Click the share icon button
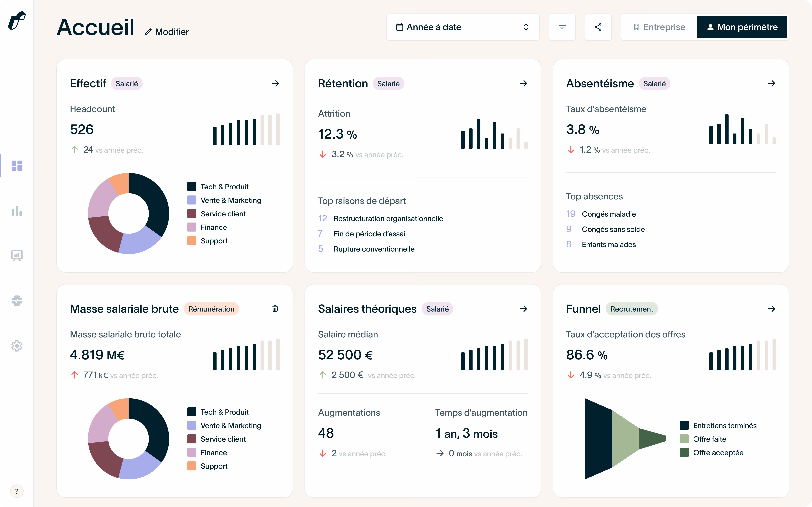 click(598, 27)
